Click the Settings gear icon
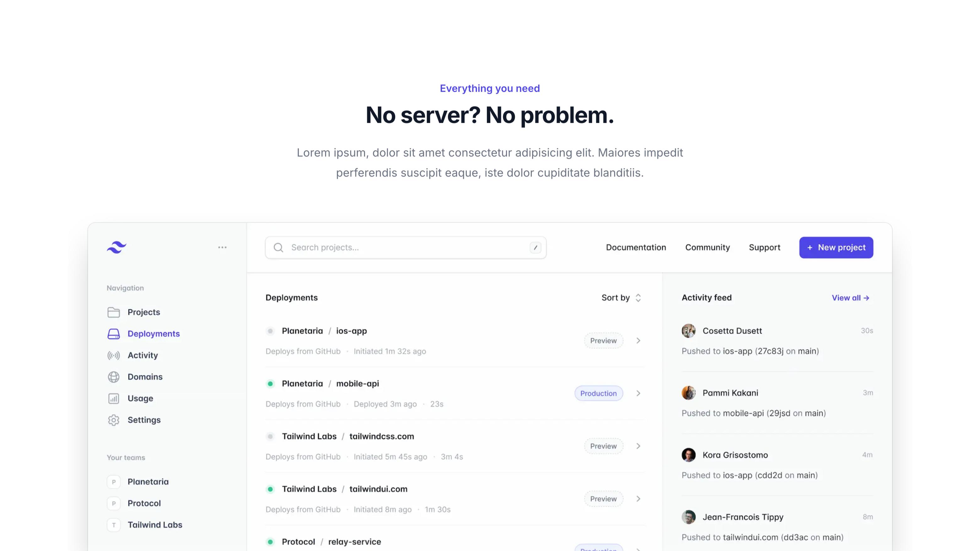 [113, 420]
